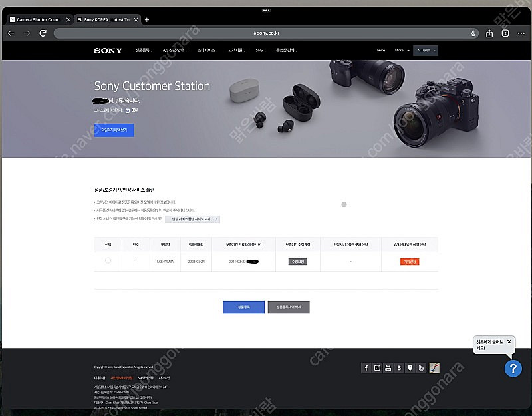Expand the A/S 신청안내 navigation menu
Screen dimensions: 532x416
175,51
